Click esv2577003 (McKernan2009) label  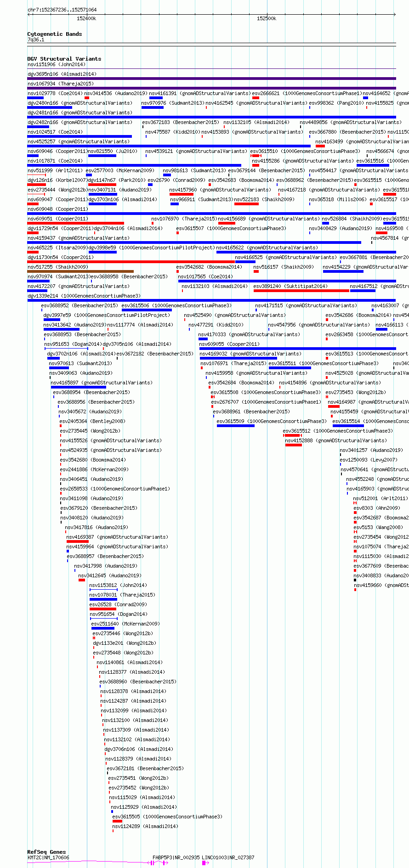[120, 170]
